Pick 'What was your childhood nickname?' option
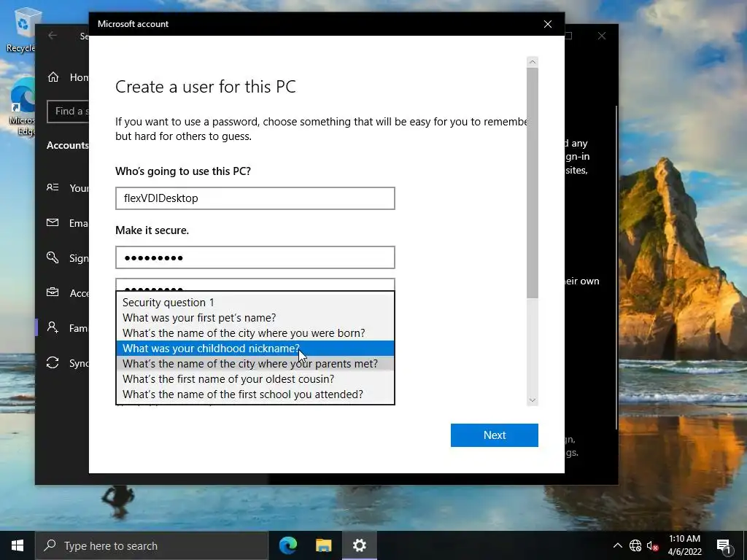Image resolution: width=747 pixels, height=560 pixels. point(255,348)
